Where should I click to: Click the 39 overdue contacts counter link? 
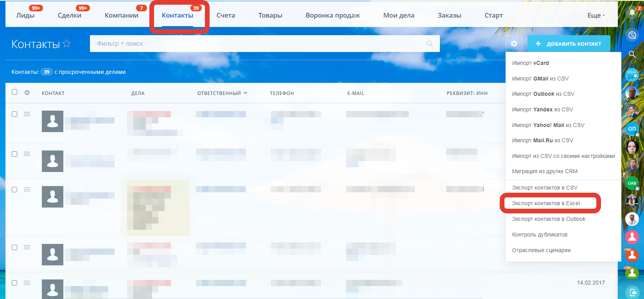(x=47, y=72)
